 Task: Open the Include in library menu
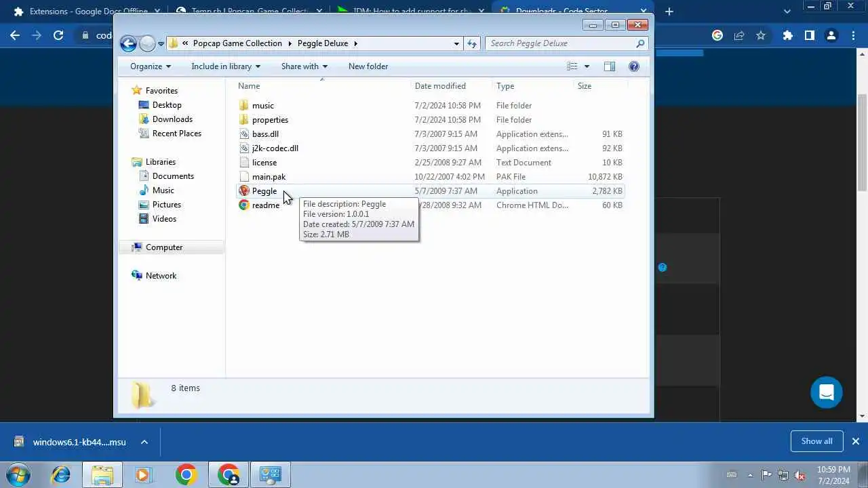[226, 66]
